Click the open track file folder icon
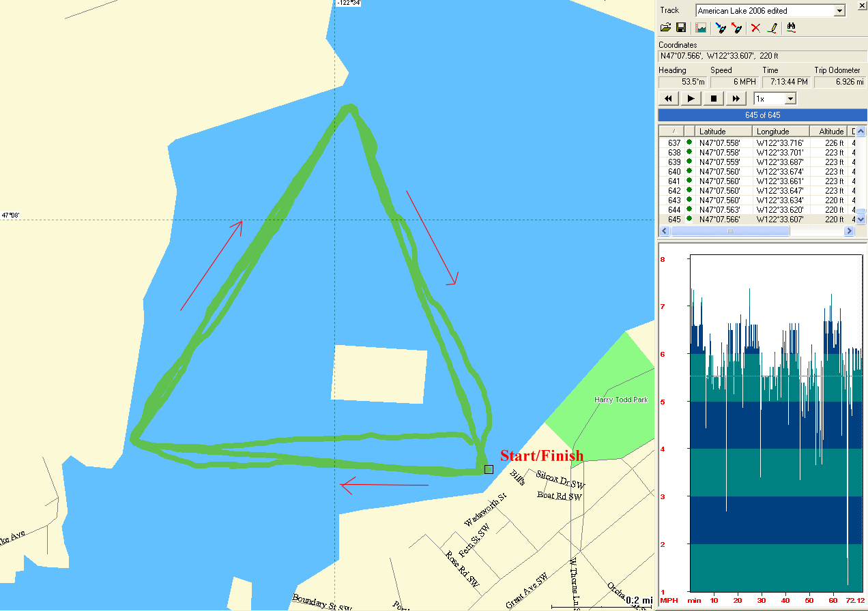The width and height of the screenshot is (868, 611). coord(666,28)
